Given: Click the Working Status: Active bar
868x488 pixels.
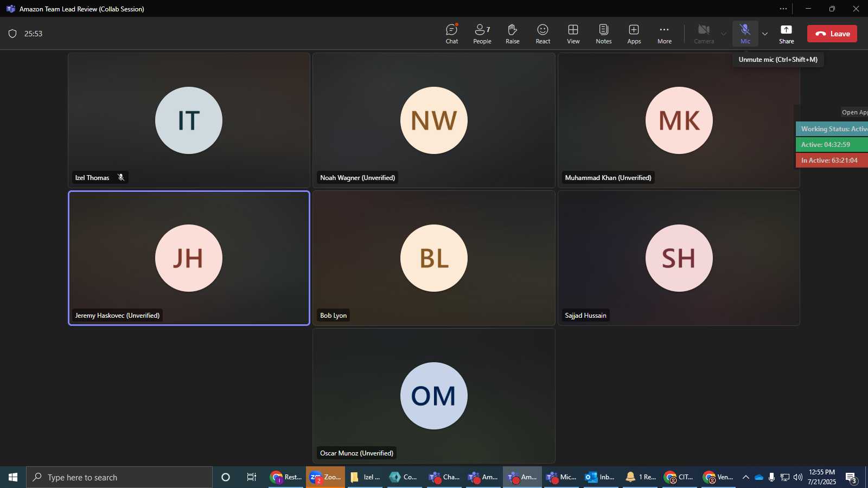Looking at the screenshot, I should [832, 129].
